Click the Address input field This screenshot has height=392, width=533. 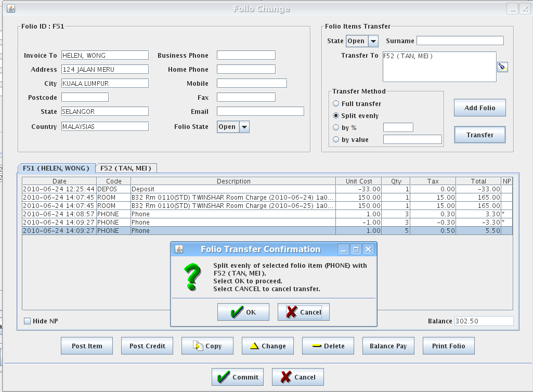click(x=105, y=69)
